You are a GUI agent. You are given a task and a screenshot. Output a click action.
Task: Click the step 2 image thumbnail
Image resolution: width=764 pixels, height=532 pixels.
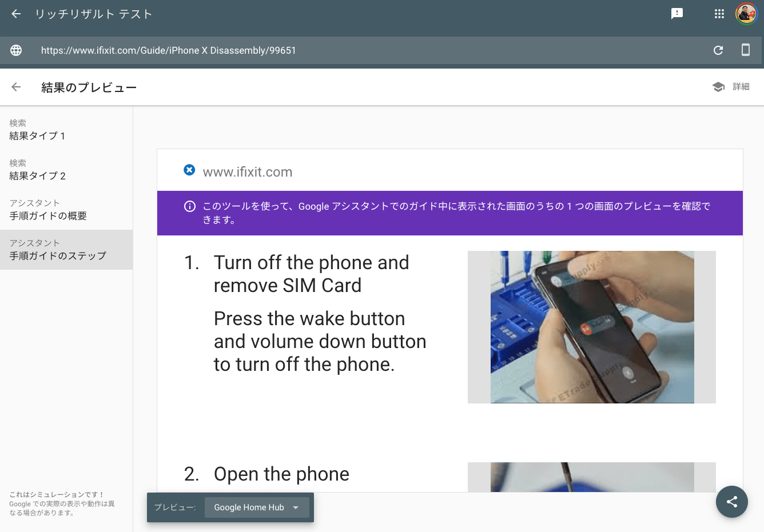[x=592, y=477]
